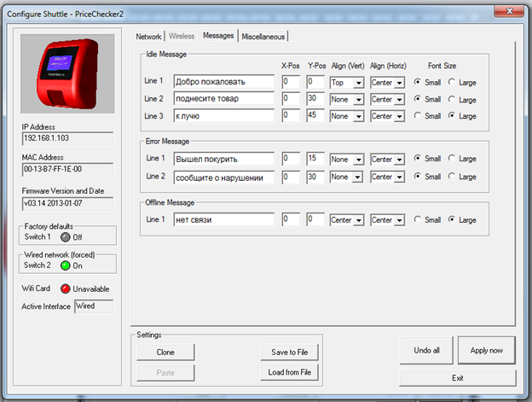This screenshot has width=532, height=402.
Task: Click Save to File button
Action: click(289, 352)
